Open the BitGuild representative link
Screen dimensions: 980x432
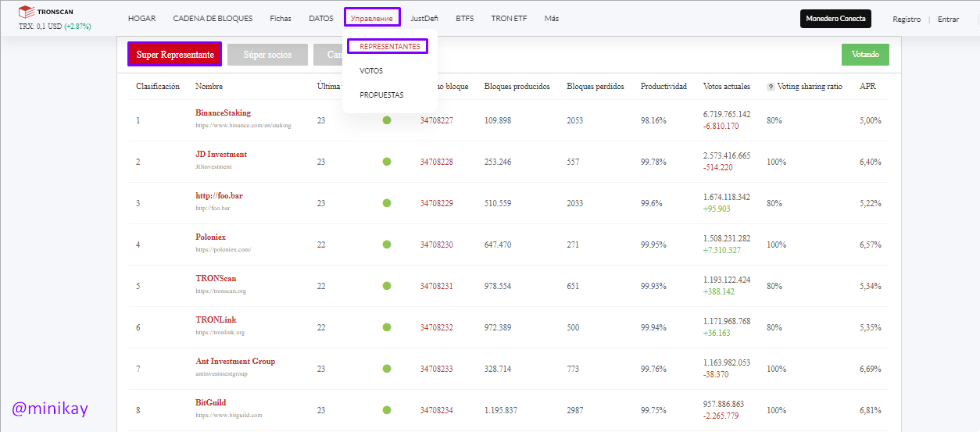(210, 403)
